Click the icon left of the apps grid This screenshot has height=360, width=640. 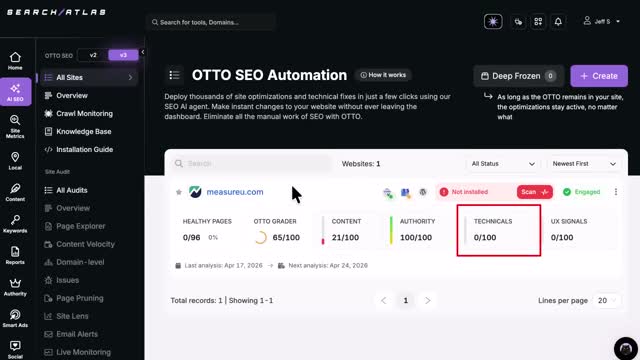518,22
